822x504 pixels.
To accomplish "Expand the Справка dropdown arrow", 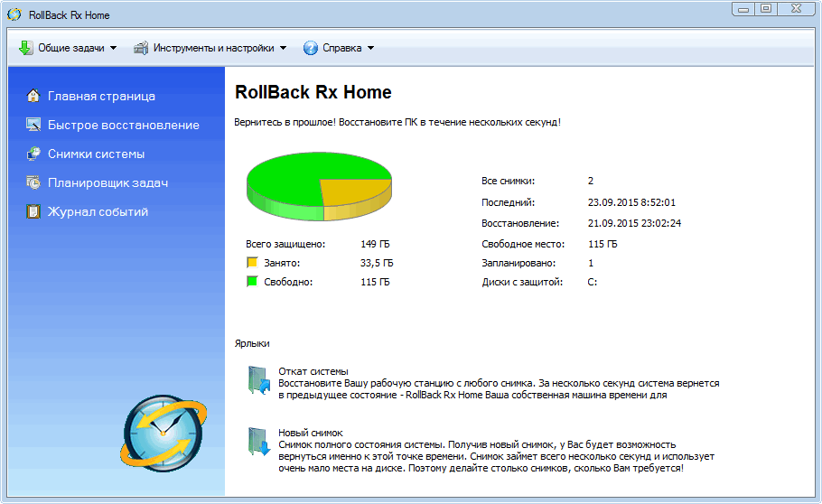I will (x=370, y=48).
